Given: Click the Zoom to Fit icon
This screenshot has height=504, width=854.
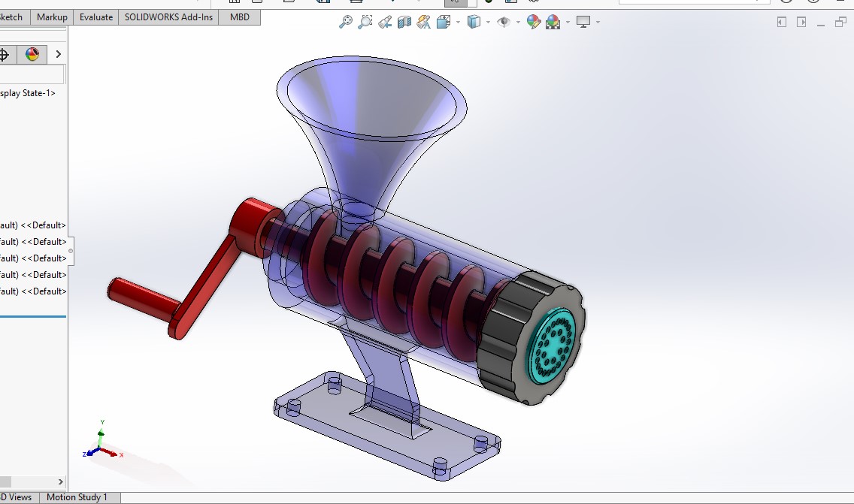Looking at the screenshot, I should coord(345,22).
